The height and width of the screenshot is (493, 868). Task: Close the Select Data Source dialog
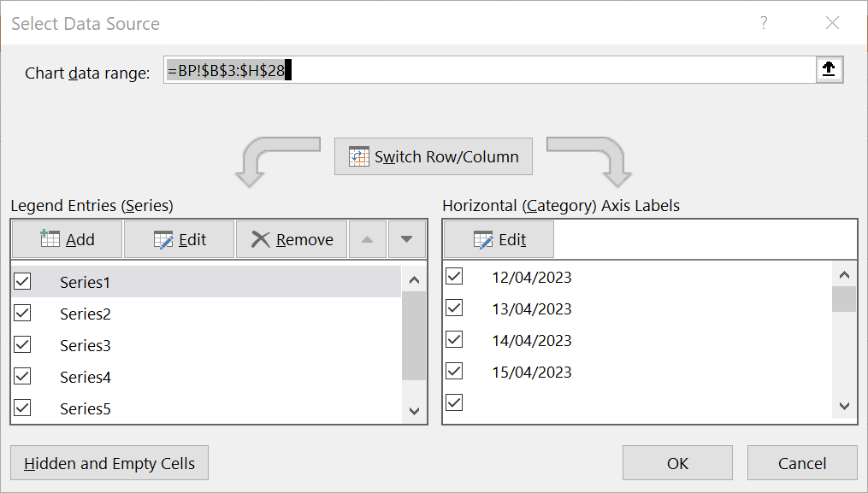coord(832,23)
